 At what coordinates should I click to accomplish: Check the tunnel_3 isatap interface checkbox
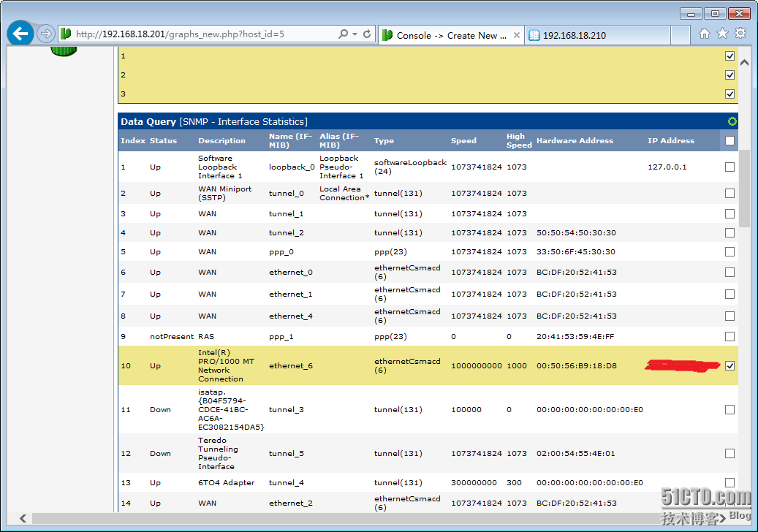(x=730, y=410)
